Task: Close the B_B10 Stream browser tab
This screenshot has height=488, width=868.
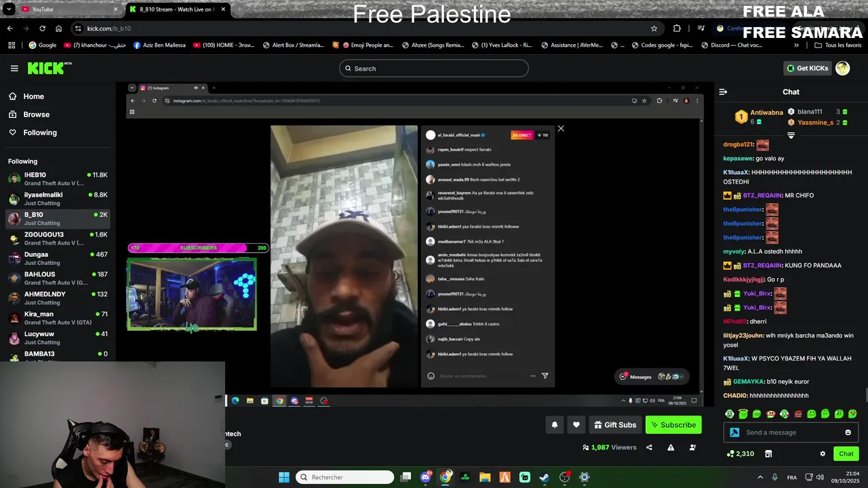Action: 223,9
